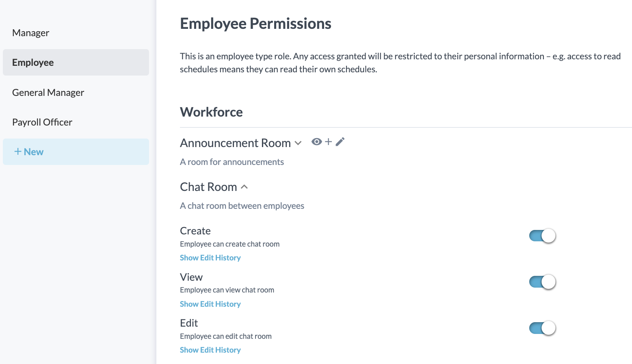Open the General Manager role
Screen dimensions: 632x364
[48, 93]
